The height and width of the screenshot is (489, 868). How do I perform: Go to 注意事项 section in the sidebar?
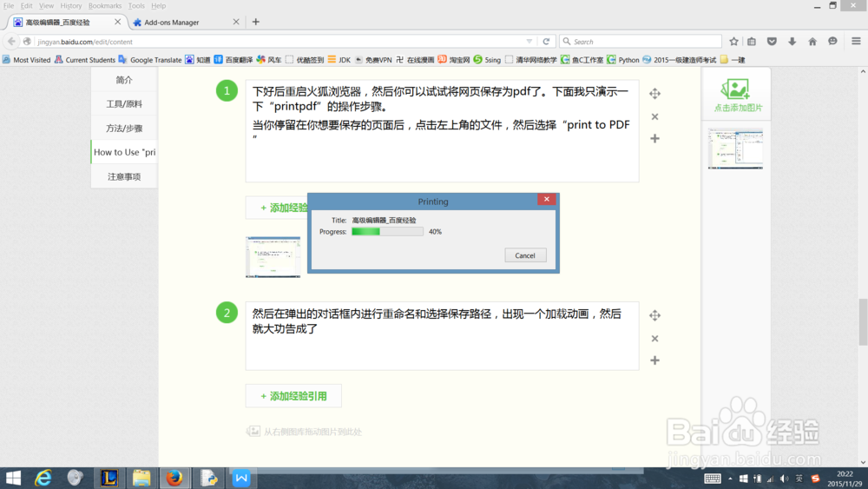(x=124, y=176)
